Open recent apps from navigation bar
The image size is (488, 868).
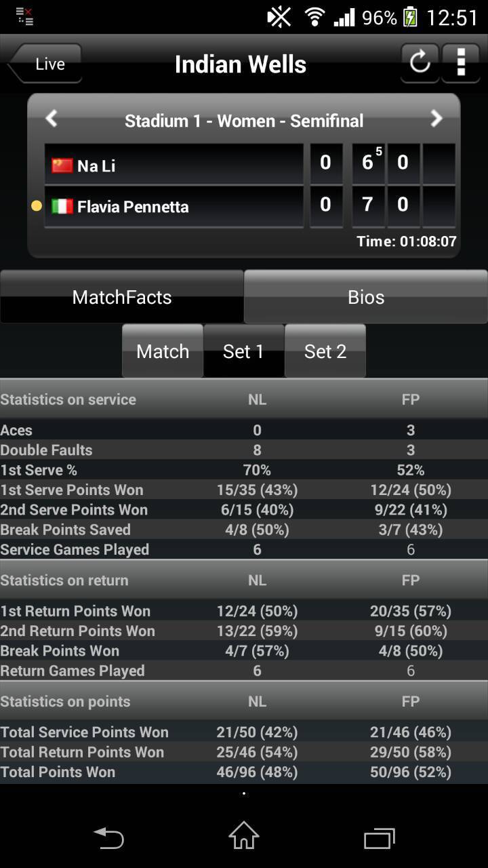click(x=379, y=838)
